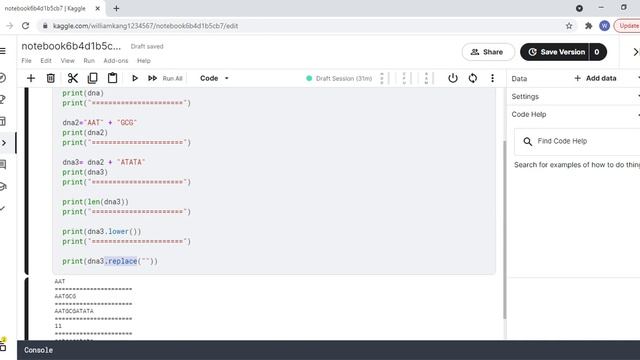Reload the page in the browser

25,26
